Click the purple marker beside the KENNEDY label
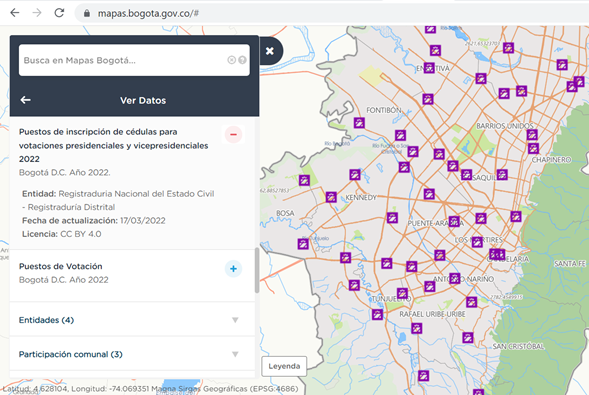Screen dimensions: 589x395 331,197
